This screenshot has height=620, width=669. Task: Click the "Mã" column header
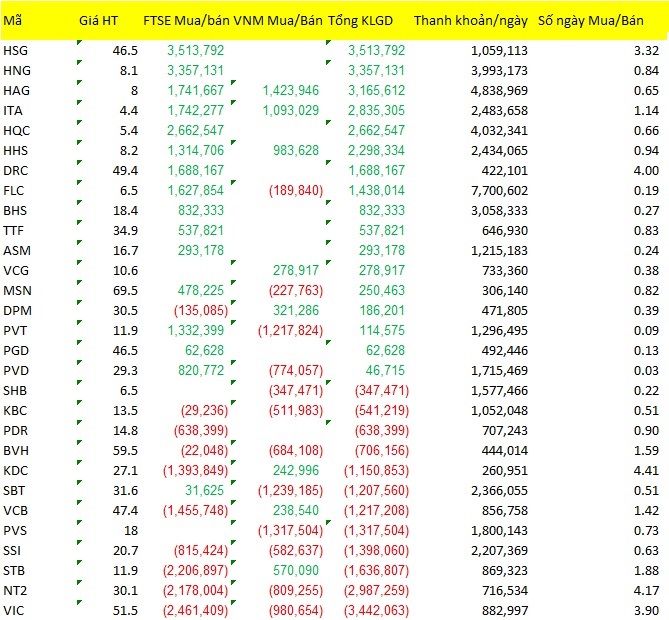(13, 20)
